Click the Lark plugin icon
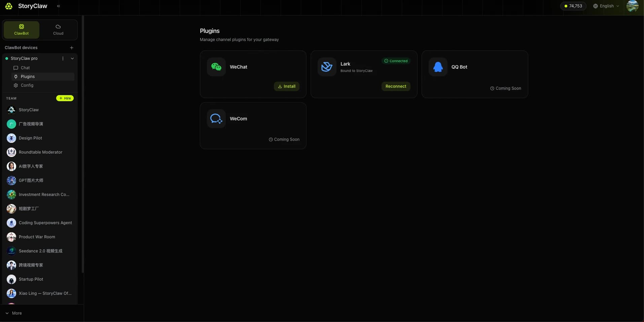Viewport: 644px width, 322px height. (x=327, y=67)
